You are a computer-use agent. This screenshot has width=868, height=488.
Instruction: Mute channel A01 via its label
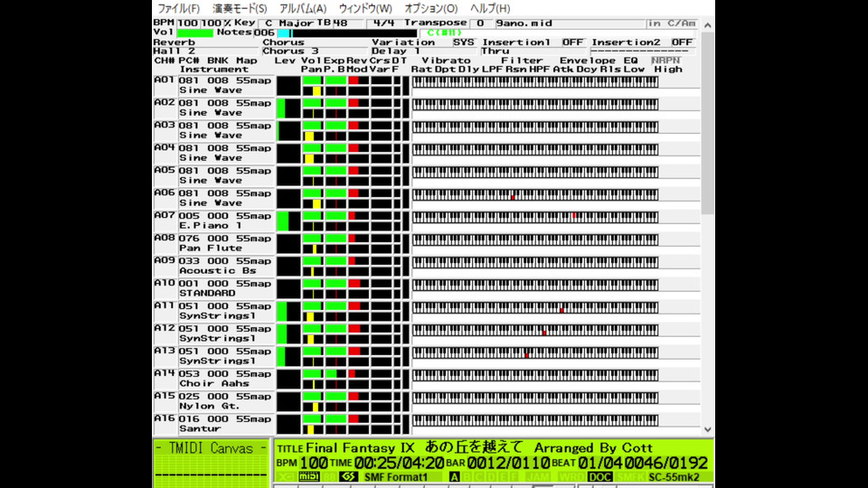point(165,80)
